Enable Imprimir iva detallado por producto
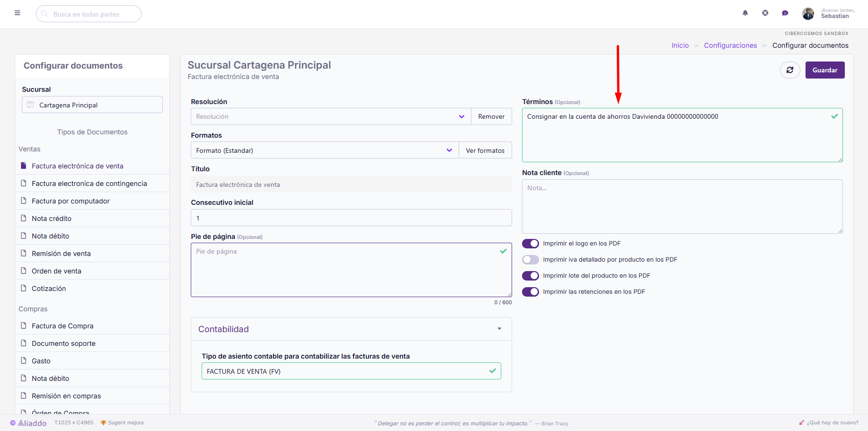This screenshot has height=431, width=868. coord(530,260)
